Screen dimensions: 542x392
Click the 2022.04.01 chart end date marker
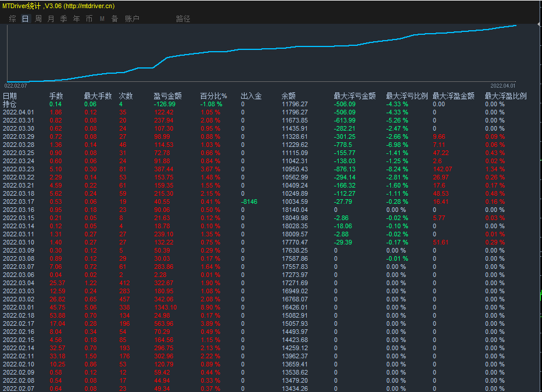pos(502,85)
